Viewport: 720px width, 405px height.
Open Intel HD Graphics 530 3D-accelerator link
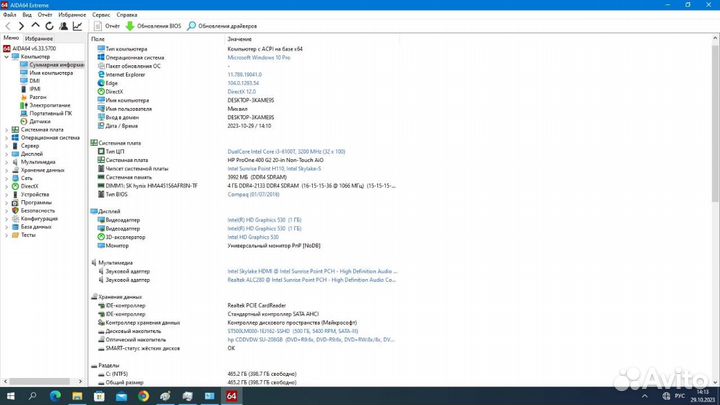[253, 237]
